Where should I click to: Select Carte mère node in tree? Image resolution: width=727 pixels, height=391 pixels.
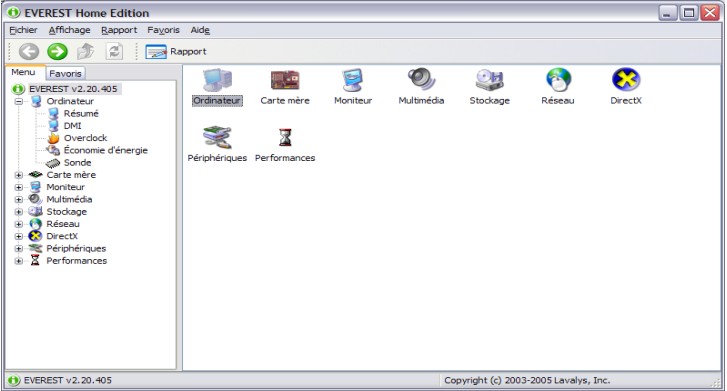point(71,175)
